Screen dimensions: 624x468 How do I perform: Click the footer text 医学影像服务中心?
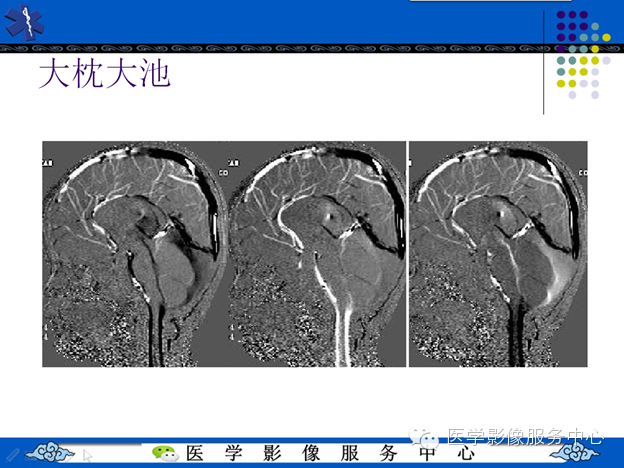coord(330,453)
